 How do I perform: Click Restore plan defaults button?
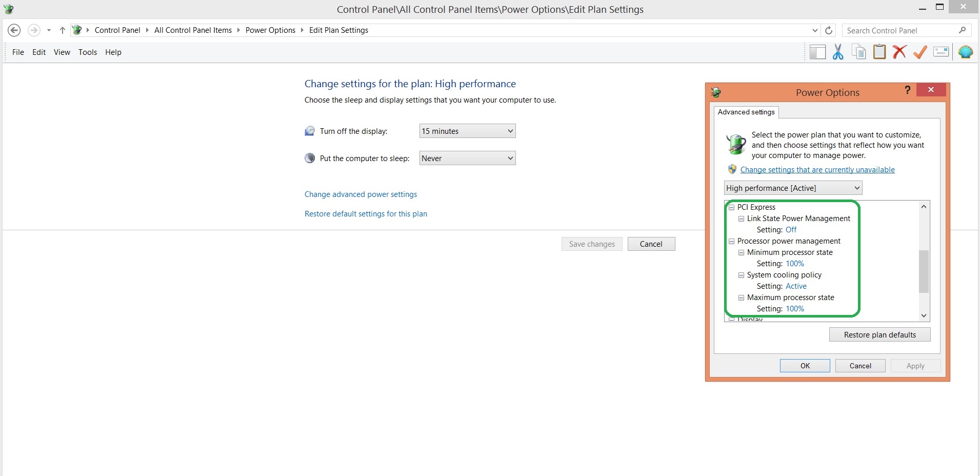click(880, 335)
